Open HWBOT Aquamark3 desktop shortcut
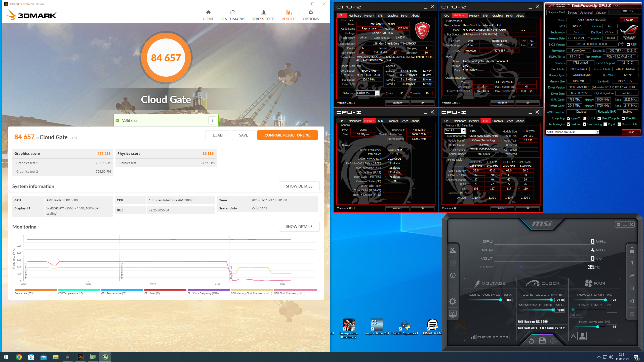Screen dimensions: 644x362 (405, 327)
